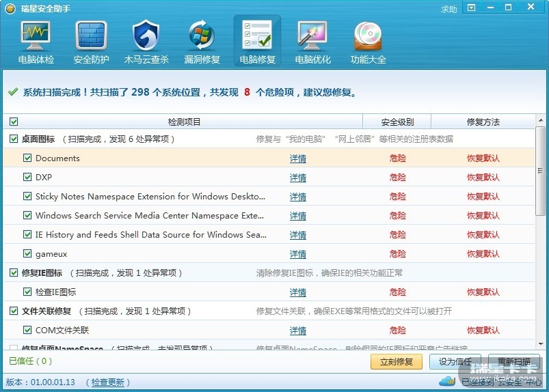The width and height of the screenshot is (549, 392).
Task: Click the version text 01.00.01.13
Action: 53,382
